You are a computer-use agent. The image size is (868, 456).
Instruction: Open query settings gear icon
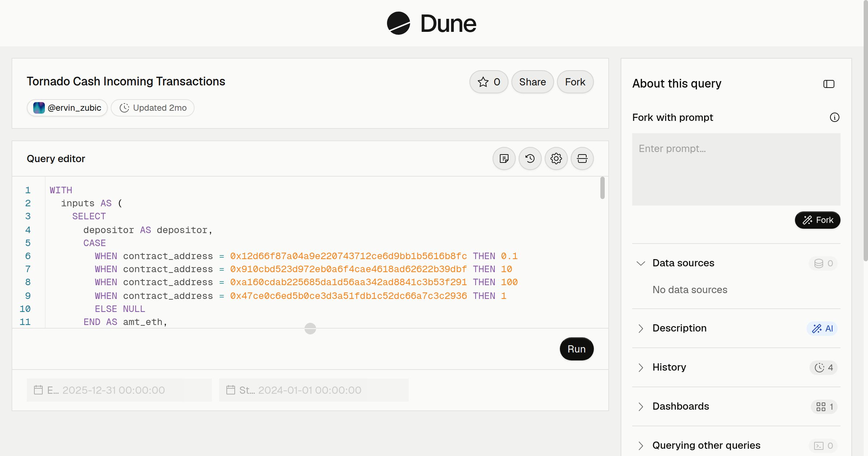click(x=556, y=159)
